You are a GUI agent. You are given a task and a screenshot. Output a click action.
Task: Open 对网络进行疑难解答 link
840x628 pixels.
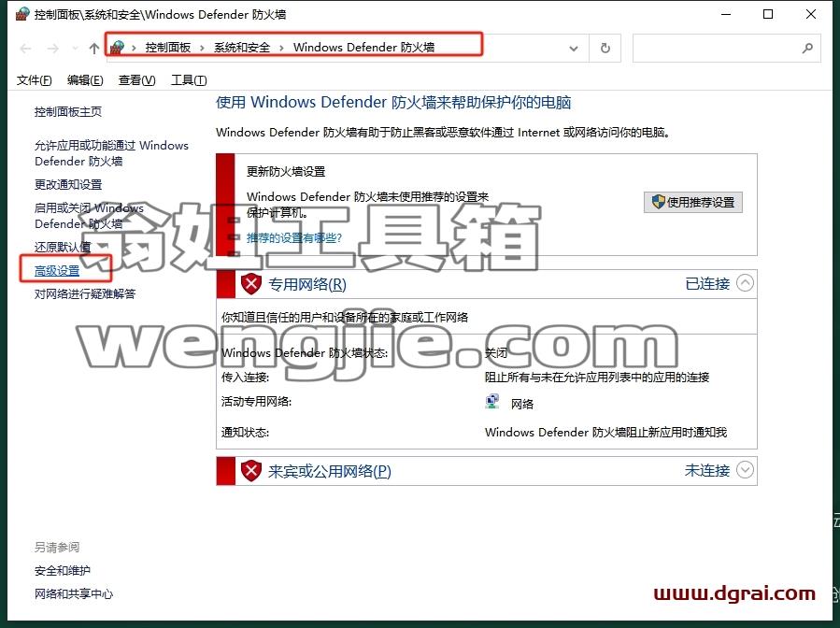85,293
